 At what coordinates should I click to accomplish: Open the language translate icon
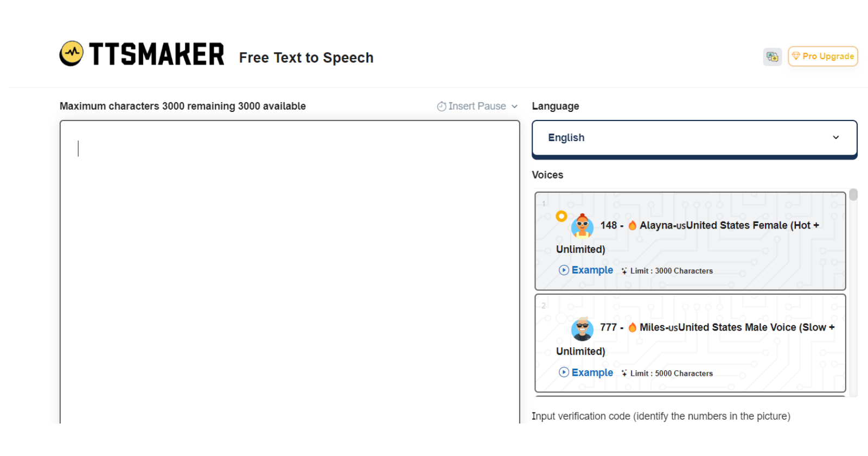[772, 56]
